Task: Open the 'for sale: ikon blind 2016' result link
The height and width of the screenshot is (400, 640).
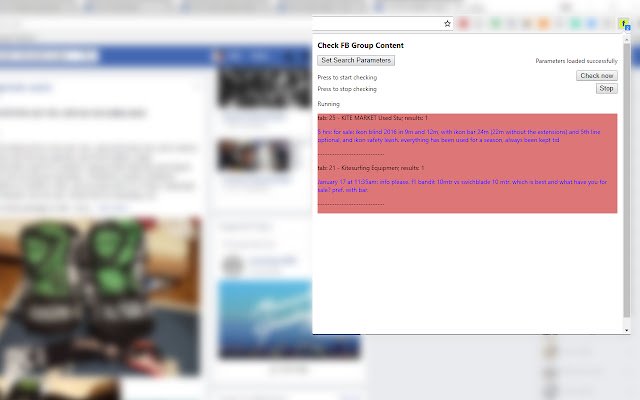Action: tap(459, 136)
